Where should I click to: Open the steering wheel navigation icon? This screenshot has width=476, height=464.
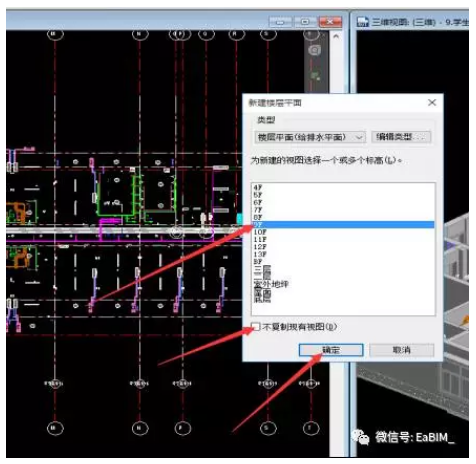pos(315,50)
